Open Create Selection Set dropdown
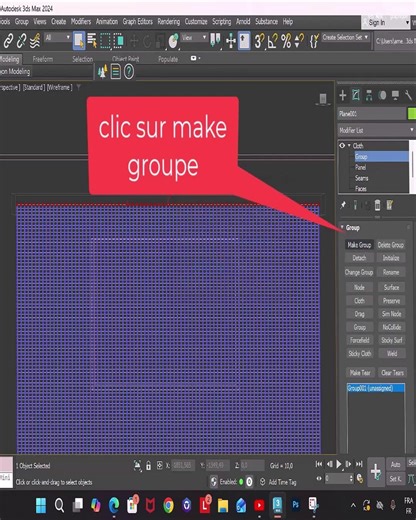The width and height of the screenshot is (416, 520). [x=345, y=37]
